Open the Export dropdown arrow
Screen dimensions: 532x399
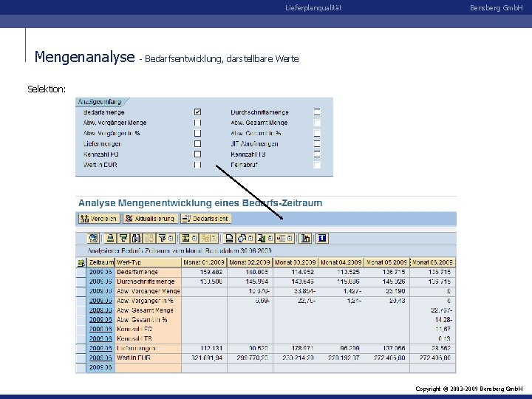(x=270, y=238)
